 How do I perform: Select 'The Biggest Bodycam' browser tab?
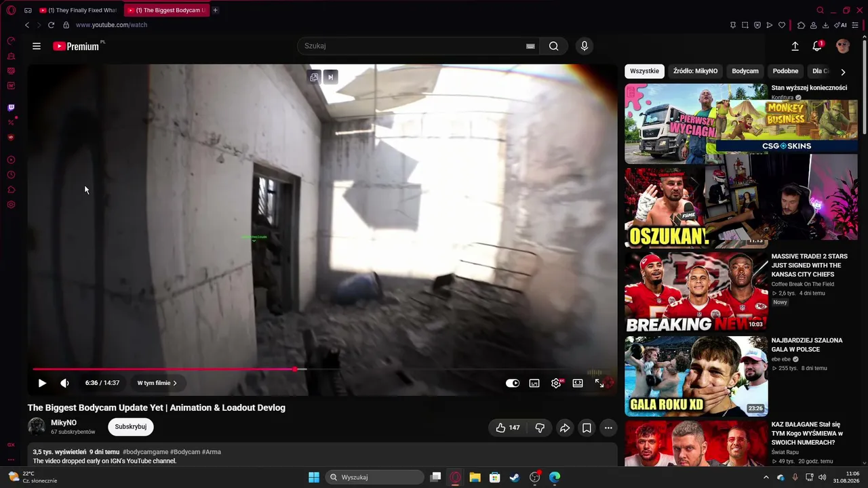[x=167, y=10]
